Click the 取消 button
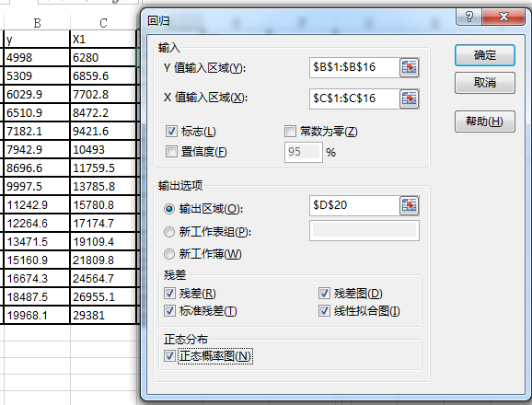Screen dimensions: 532x405 [485, 83]
